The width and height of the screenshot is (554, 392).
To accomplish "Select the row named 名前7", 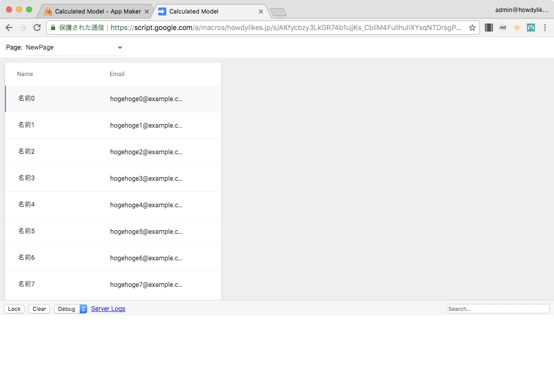I will click(x=113, y=284).
